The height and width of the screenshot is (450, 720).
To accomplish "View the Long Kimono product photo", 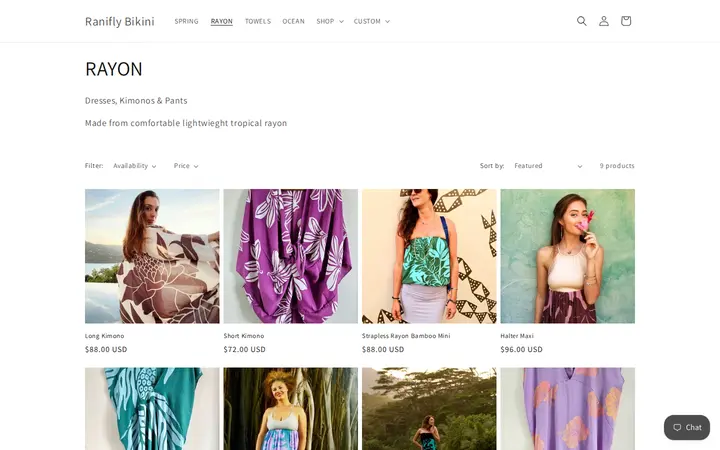I will pyautogui.click(x=152, y=256).
